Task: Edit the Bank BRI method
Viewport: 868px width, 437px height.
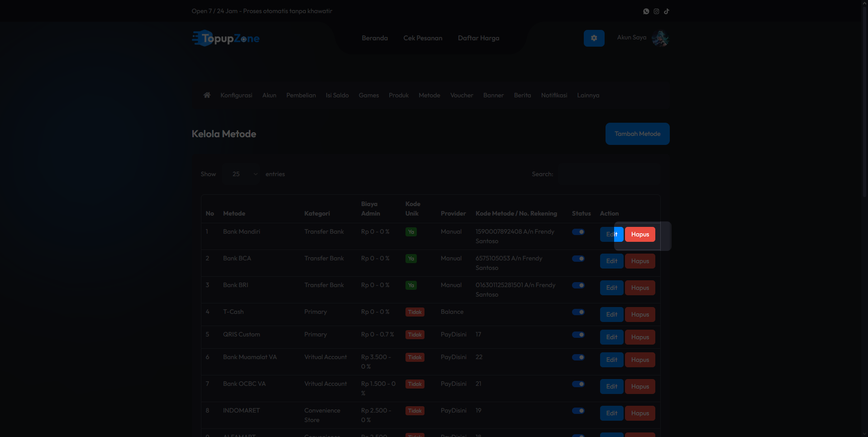Action: coord(611,288)
